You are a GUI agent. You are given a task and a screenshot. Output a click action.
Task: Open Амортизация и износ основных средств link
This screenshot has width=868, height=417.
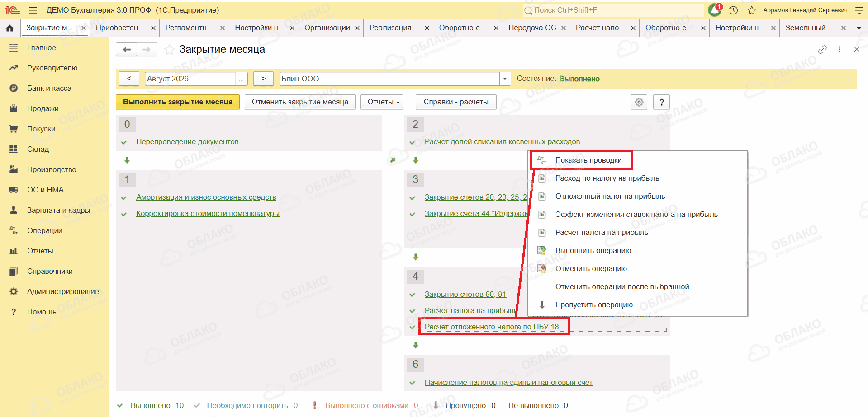coord(206,197)
